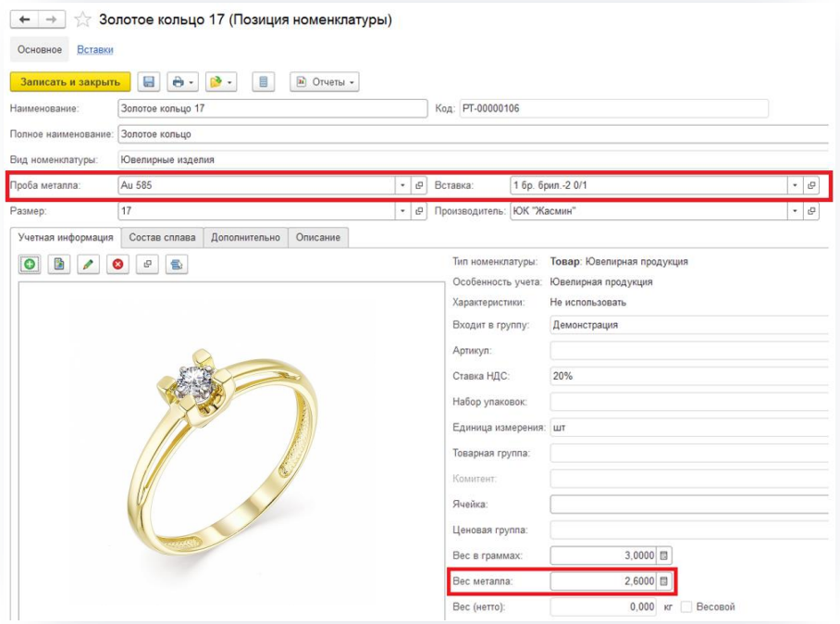Expand the Производитель dropdown arrow

click(795, 211)
